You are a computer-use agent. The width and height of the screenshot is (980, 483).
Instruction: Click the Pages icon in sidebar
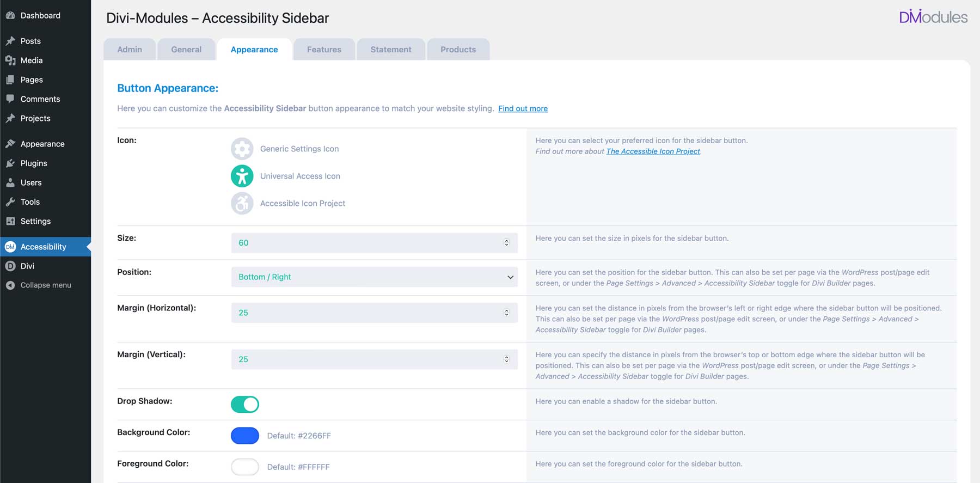click(10, 80)
